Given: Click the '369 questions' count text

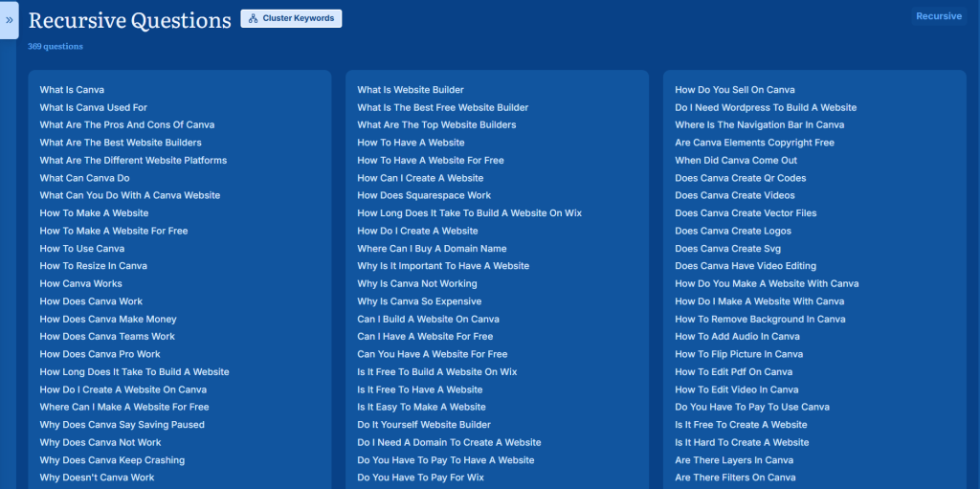Looking at the screenshot, I should pos(55,46).
